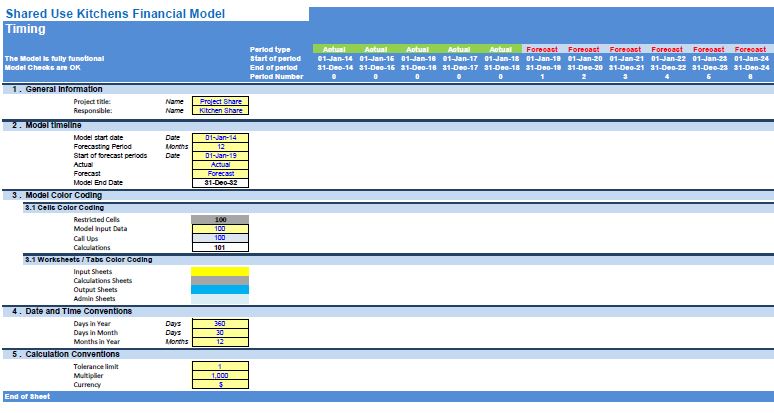Select the Days in Year cell showing 360
This screenshot has height=413, width=774.
(220, 324)
